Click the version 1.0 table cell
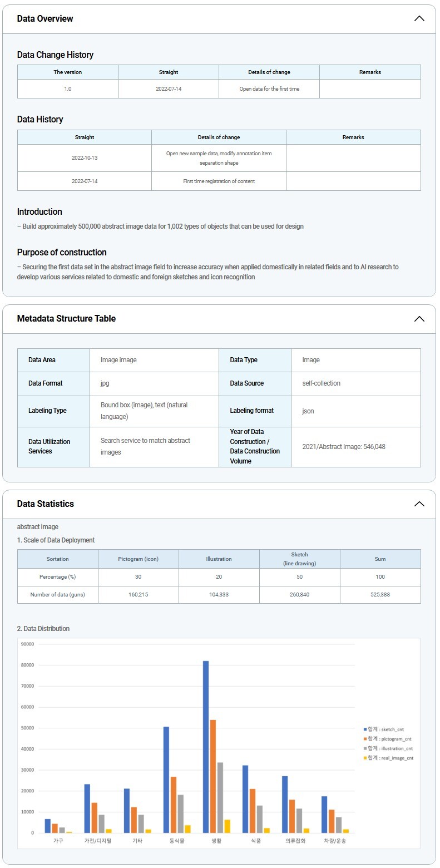The width and height of the screenshot is (440, 868). coord(68,89)
